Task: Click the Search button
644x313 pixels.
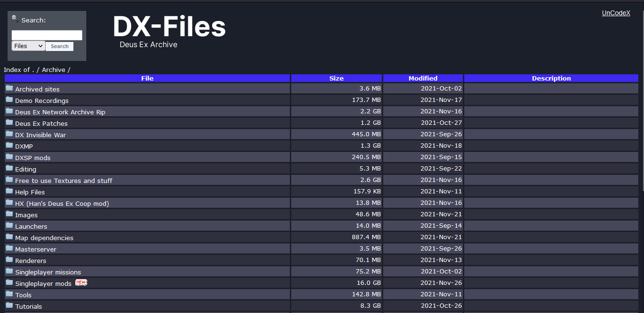Action: (x=60, y=46)
